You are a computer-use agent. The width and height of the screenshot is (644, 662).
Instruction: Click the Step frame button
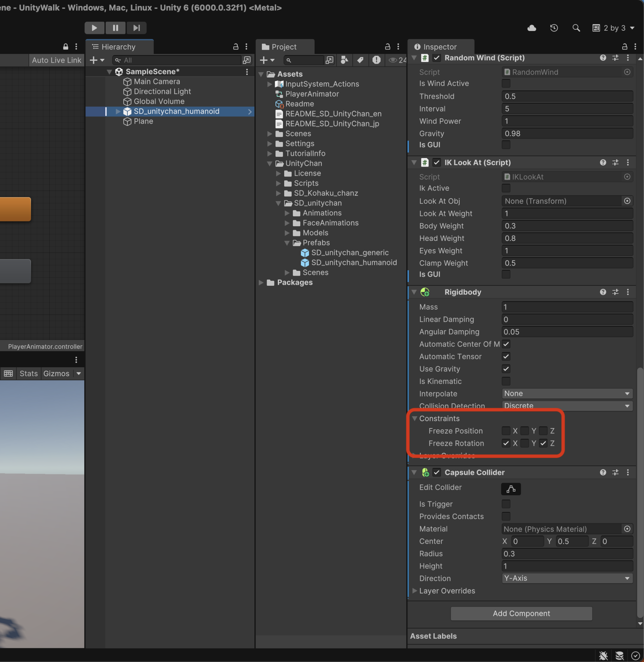[x=136, y=28]
